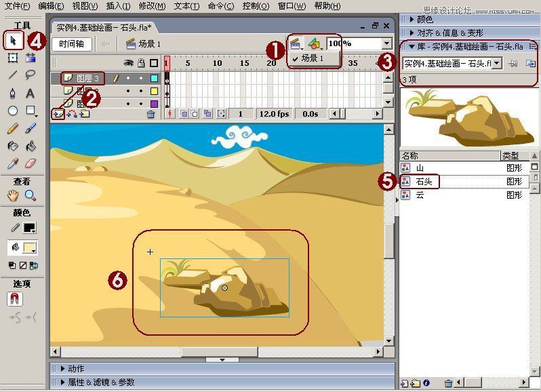Click the delete layer trash icon
The width and height of the screenshot is (541, 392).
[151, 114]
